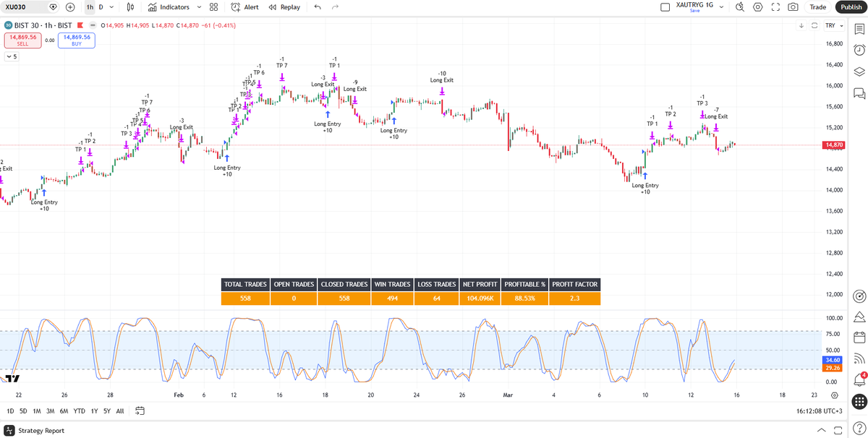Click the 14,870 current price label
This screenshot has height=438, width=868.
[833, 145]
